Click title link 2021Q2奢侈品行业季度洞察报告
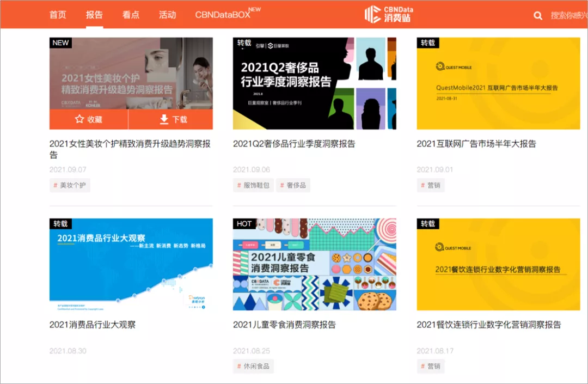This screenshot has width=588, height=384. [294, 144]
